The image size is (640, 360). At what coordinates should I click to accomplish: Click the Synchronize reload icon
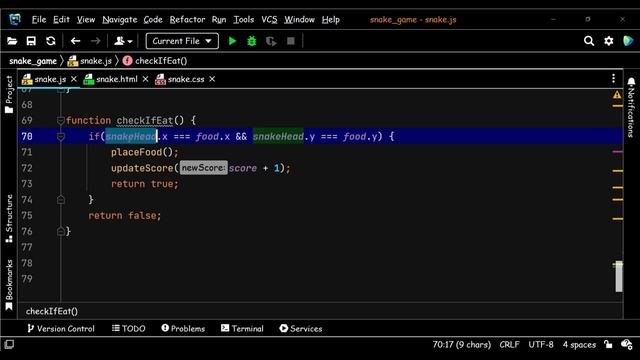(x=51, y=41)
